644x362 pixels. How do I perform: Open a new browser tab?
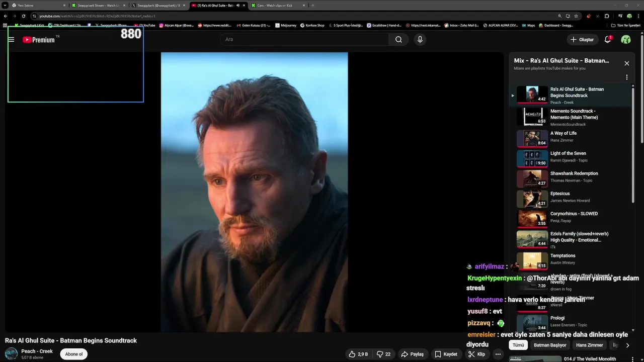(x=313, y=5)
